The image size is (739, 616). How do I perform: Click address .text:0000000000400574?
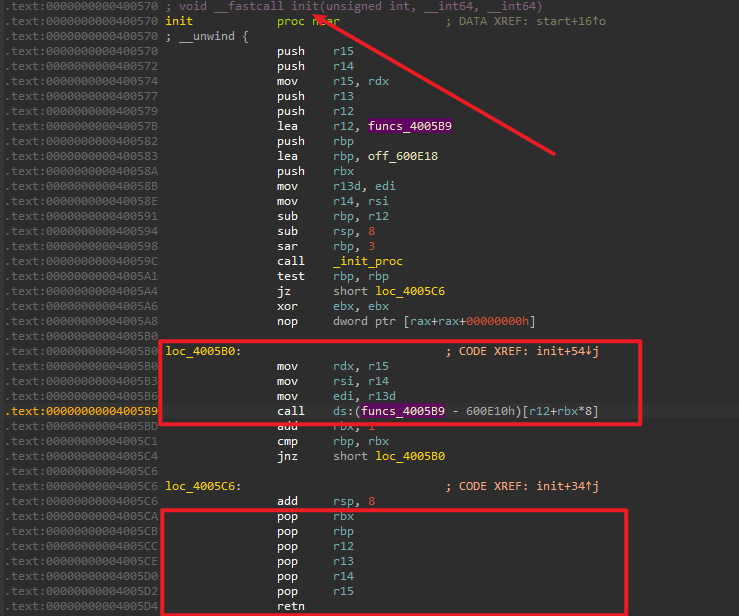[x=82, y=82]
